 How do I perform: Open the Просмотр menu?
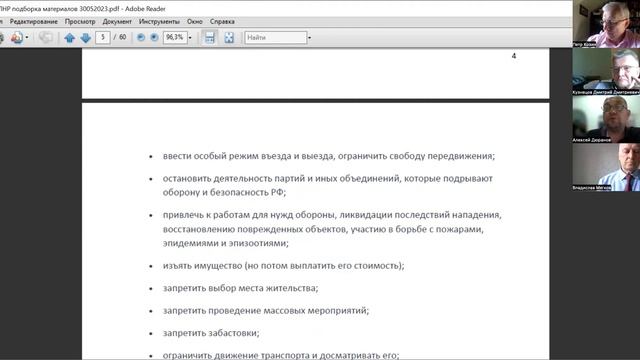click(80, 22)
